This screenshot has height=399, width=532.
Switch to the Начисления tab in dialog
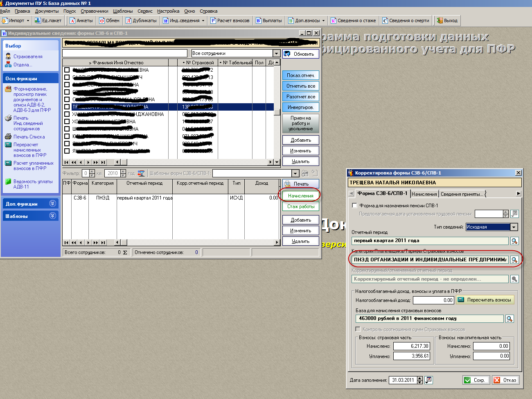click(424, 194)
